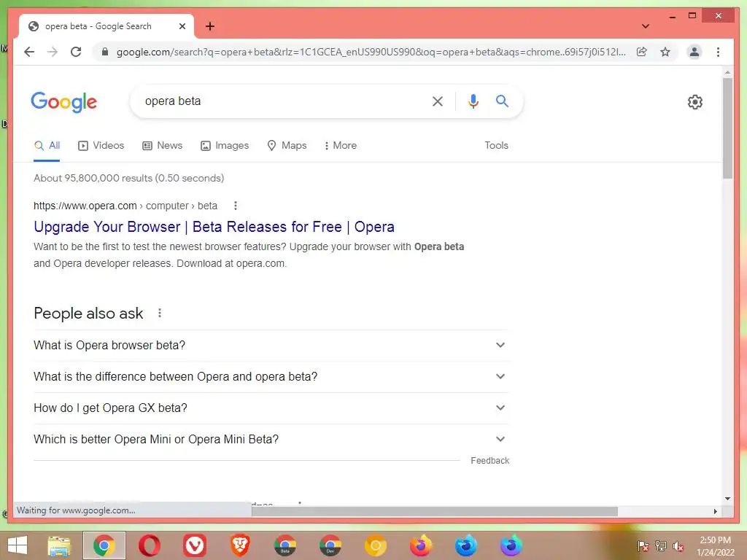
Task: Click the Tools button under search
Action: tap(496, 145)
